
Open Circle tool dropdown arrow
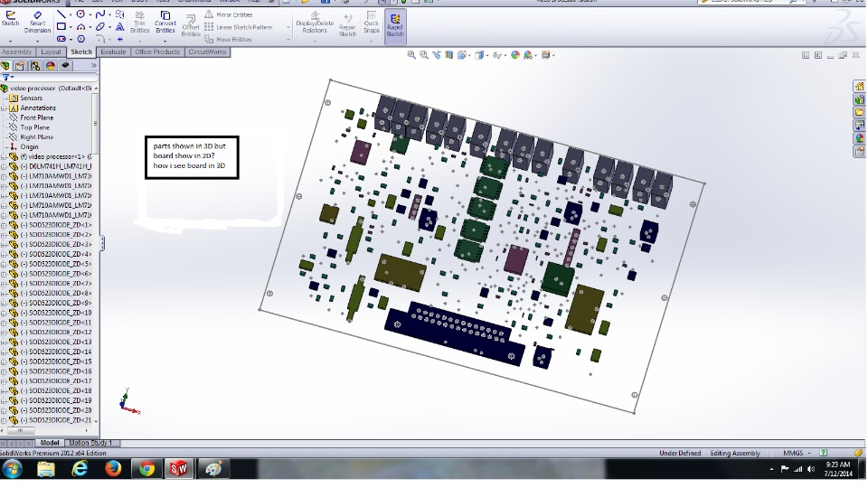coord(90,15)
